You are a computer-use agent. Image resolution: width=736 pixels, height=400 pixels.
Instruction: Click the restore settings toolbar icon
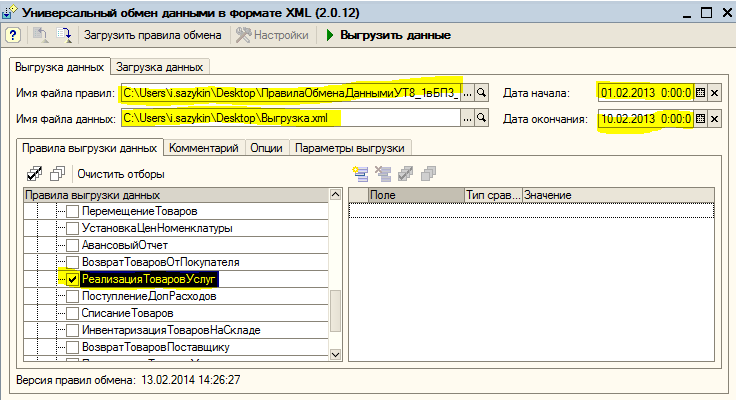[x=40, y=35]
